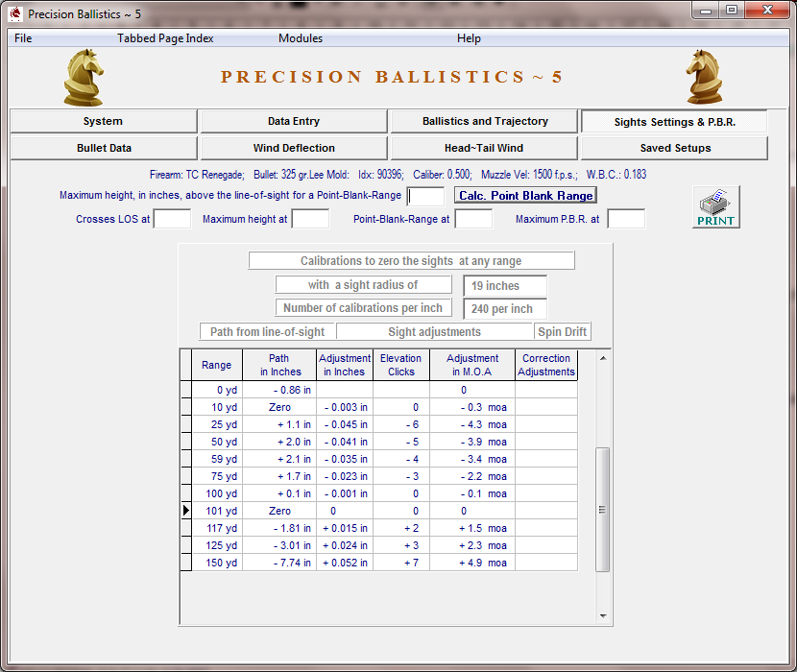This screenshot has height=672, width=797.
Task: Click the Path in Inches column header
Action: (279, 365)
